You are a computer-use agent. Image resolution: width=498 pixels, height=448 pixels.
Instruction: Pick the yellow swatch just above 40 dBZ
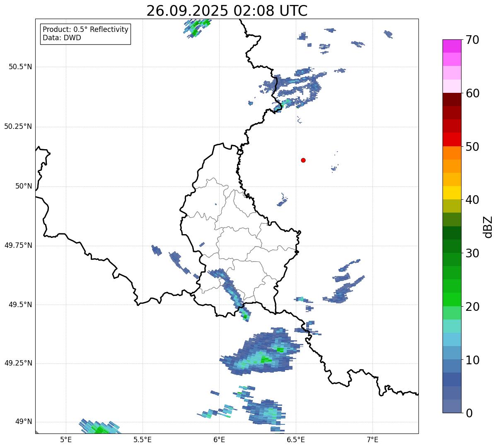tap(452, 193)
